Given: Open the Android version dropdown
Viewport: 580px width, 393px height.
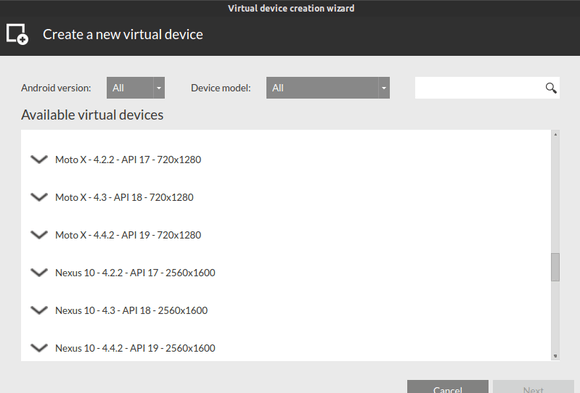Looking at the screenshot, I should pyautogui.click(x=136, y=88).
